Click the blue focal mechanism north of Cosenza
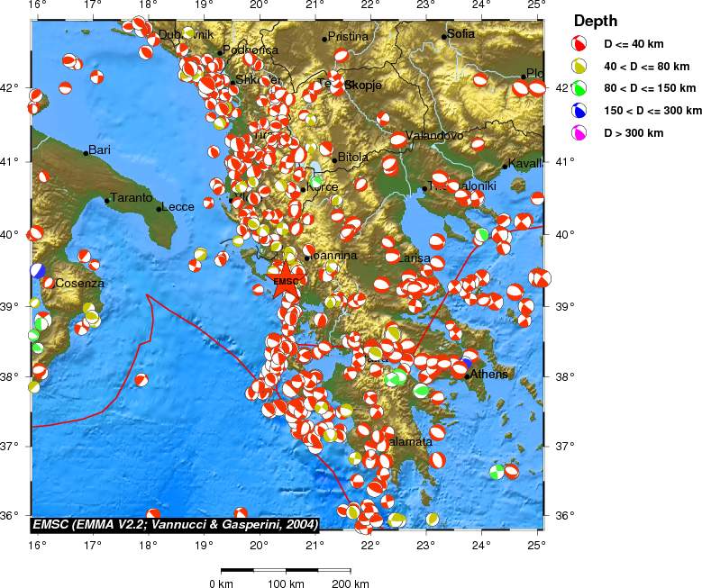 click(x=37, y=269)
